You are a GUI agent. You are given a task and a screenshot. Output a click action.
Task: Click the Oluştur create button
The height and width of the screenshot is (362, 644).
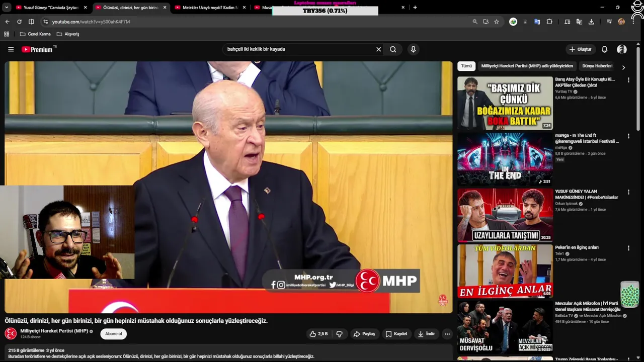pyautogui.click(x=580, y=49)
